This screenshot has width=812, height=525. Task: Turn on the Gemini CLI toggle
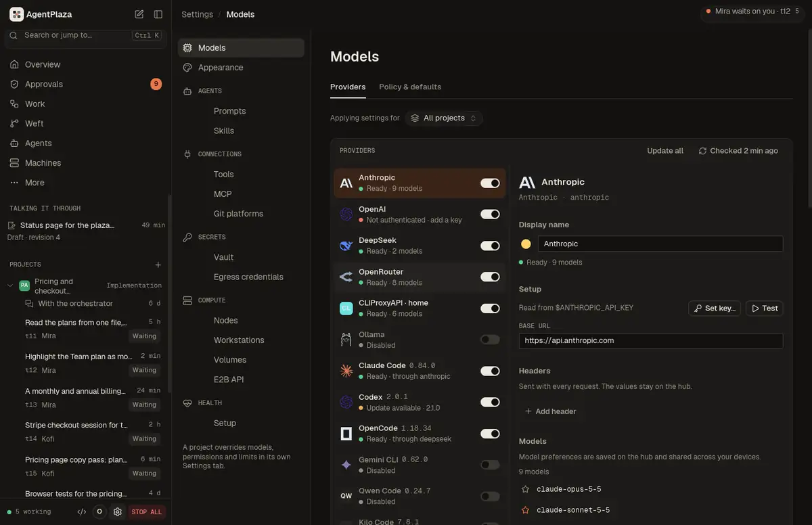490,465
